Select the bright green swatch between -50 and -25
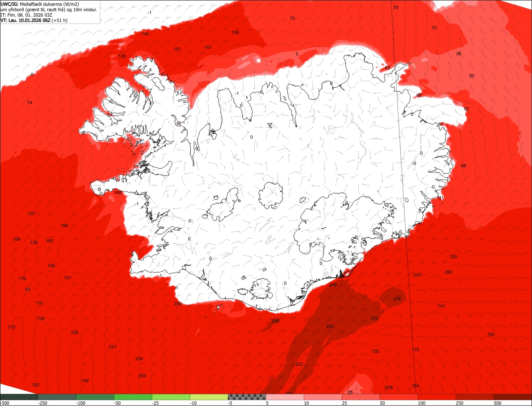 pyautogui.click(x=133, y=397)
